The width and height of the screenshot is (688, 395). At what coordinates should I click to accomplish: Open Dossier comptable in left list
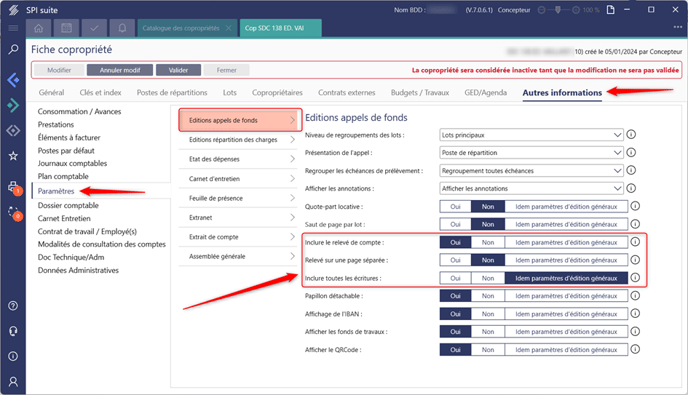coord(68,205)
